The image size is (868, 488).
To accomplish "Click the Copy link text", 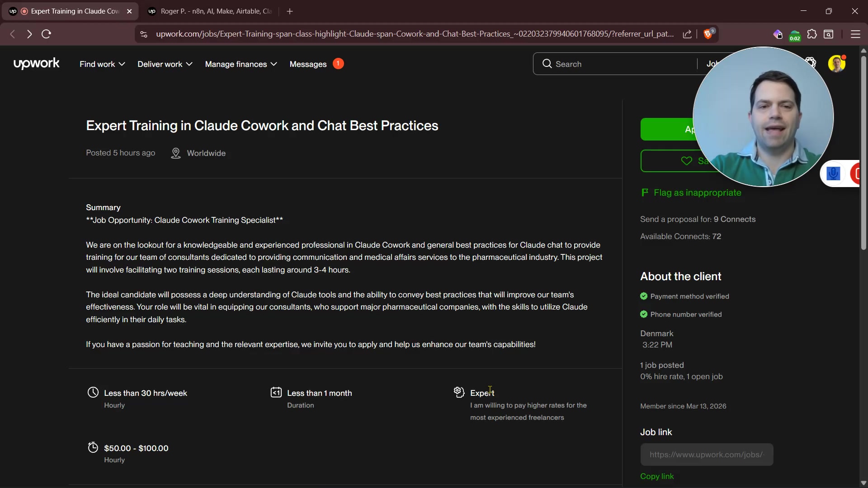I will point(657,476).
